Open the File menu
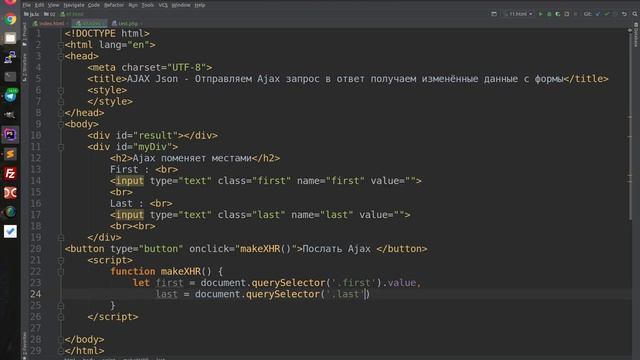Image resolution: width=640 pixels, height=360 pixels. coord(27,5)
